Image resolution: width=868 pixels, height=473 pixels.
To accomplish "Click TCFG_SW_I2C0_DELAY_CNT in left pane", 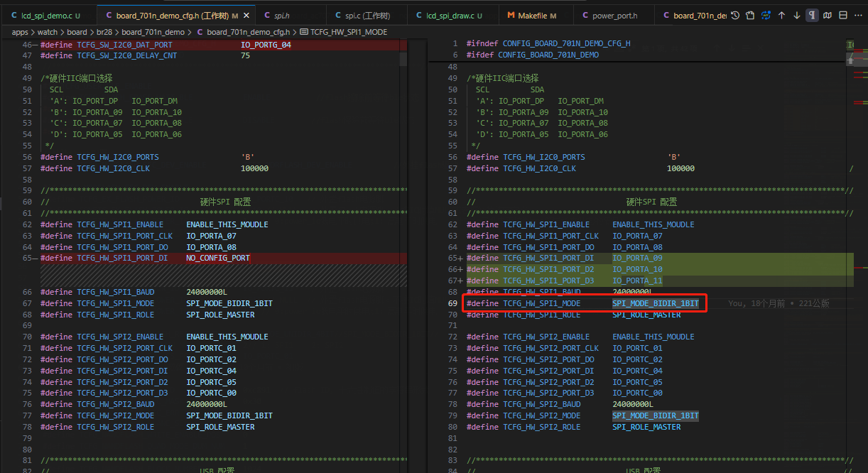I will pos(126,55).
